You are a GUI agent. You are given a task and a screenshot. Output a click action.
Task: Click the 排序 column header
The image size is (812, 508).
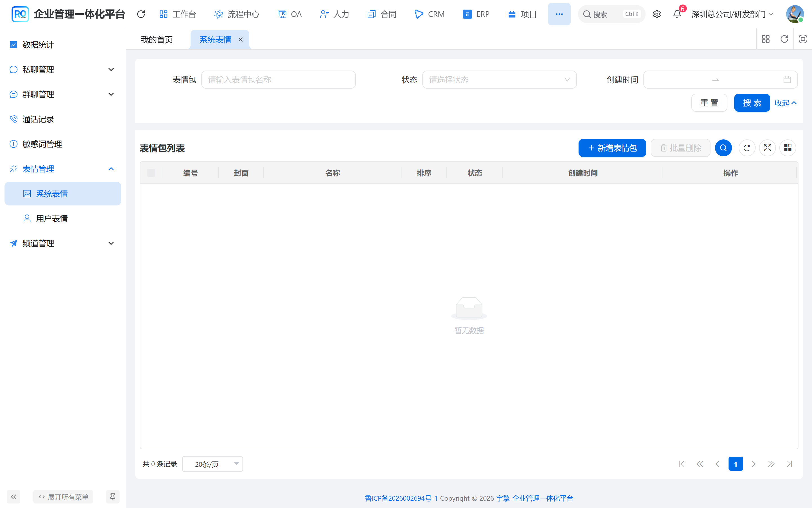(424, 173)
